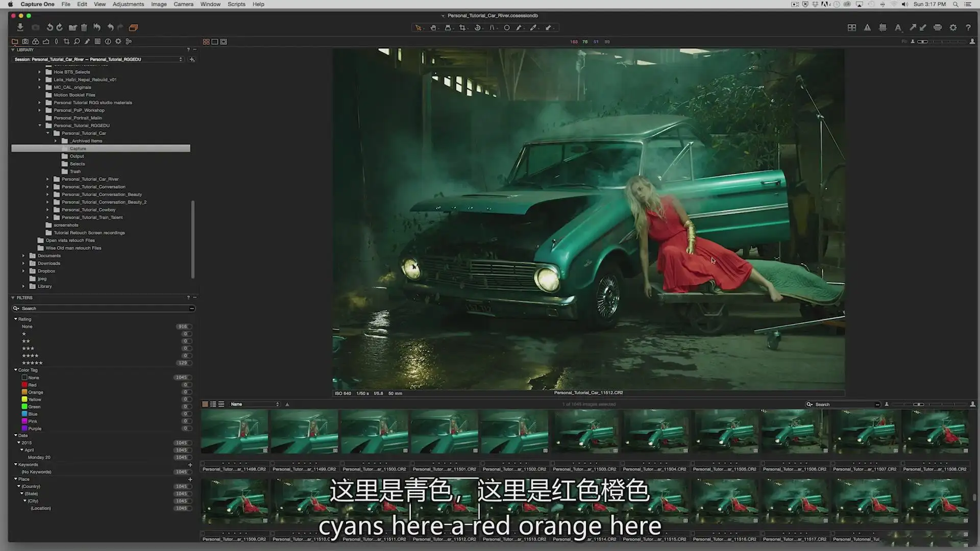
Task: Toggle the grid overlay icon
Action: point(883,28)
